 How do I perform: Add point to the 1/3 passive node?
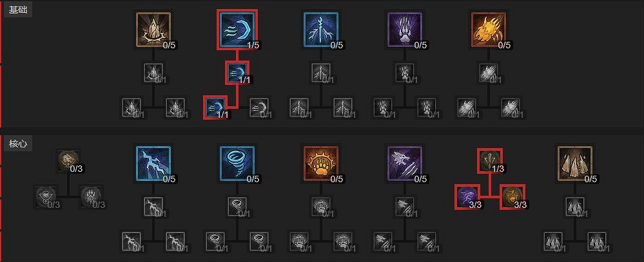coord(490,160)
